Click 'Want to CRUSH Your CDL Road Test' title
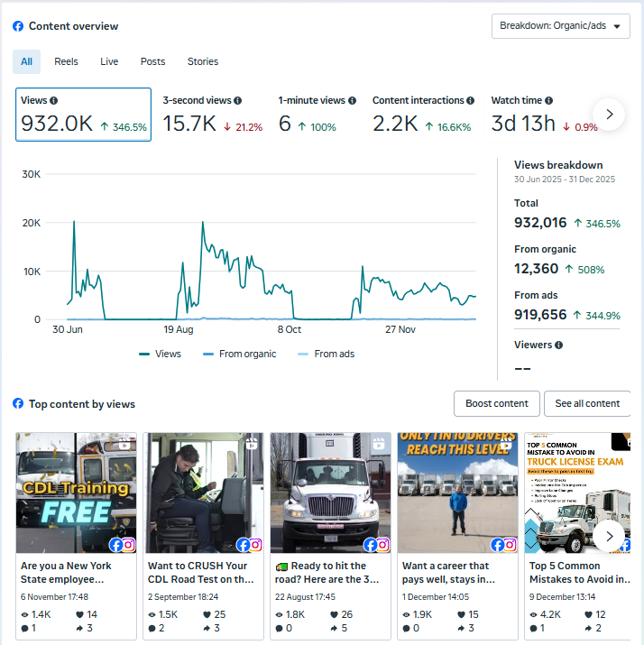The width and height of the screenshot is (644, 645). coord(200,573)
